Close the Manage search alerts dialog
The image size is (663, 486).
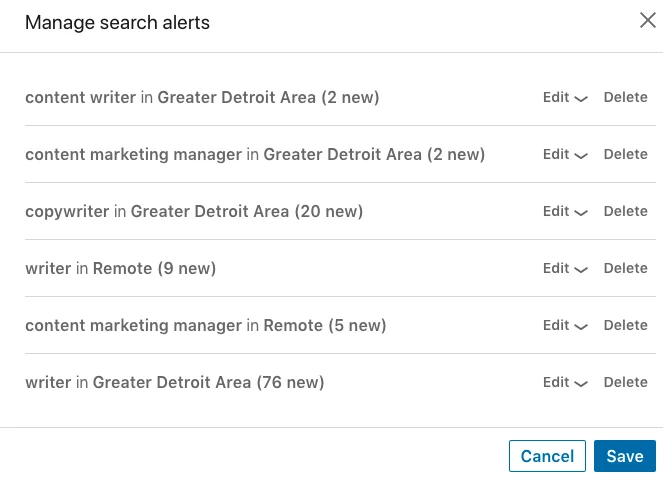(x=647, y=20)
